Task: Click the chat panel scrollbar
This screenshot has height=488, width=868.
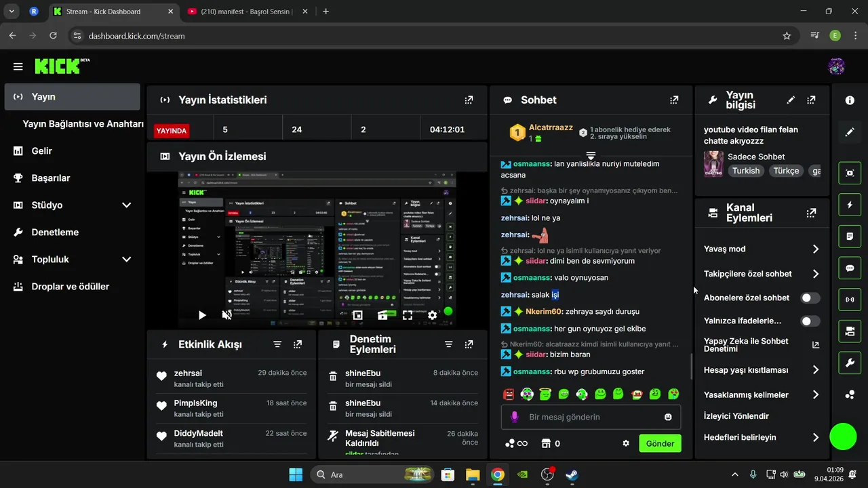Action: tap(691, 367)
